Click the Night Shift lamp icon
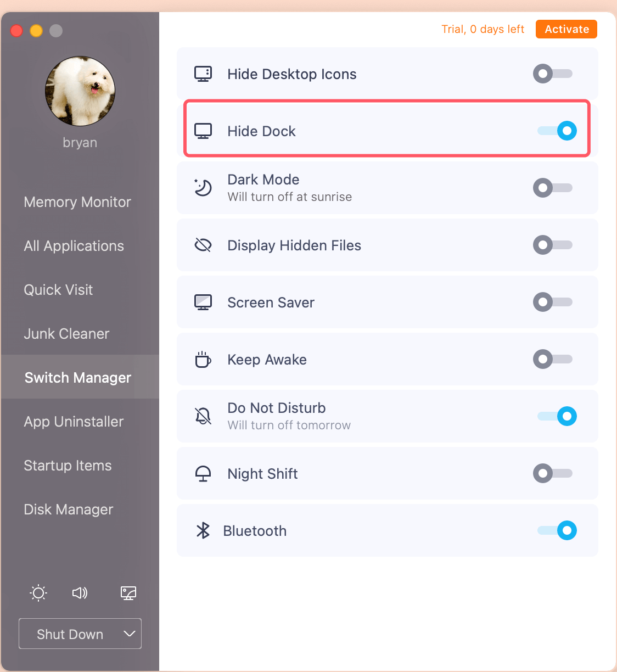The height and width of the screenshot is (672, 617). click(203, 473)
